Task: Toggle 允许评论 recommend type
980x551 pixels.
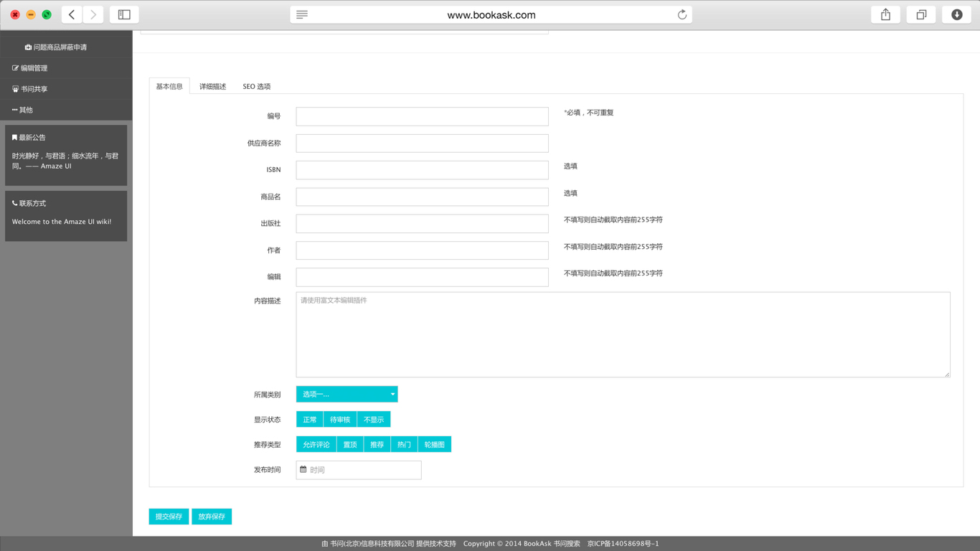Action: tap(316, 445)
